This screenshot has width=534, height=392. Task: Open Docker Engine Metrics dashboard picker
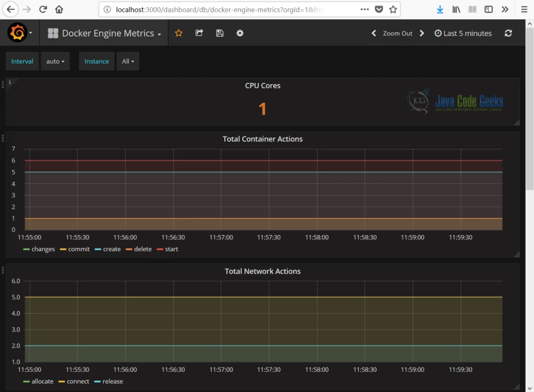(104, 33)
